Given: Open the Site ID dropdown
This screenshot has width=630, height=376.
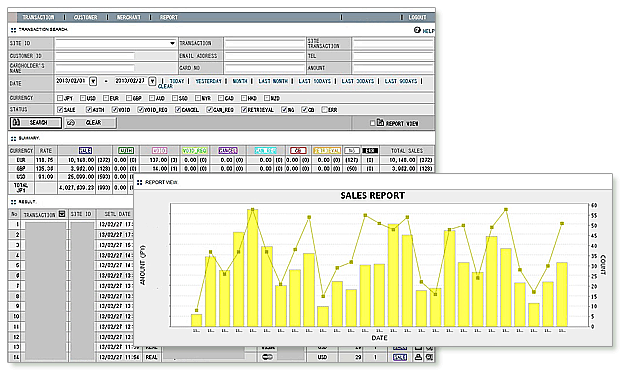Looking at the screenshot, I should coord(172,43).
